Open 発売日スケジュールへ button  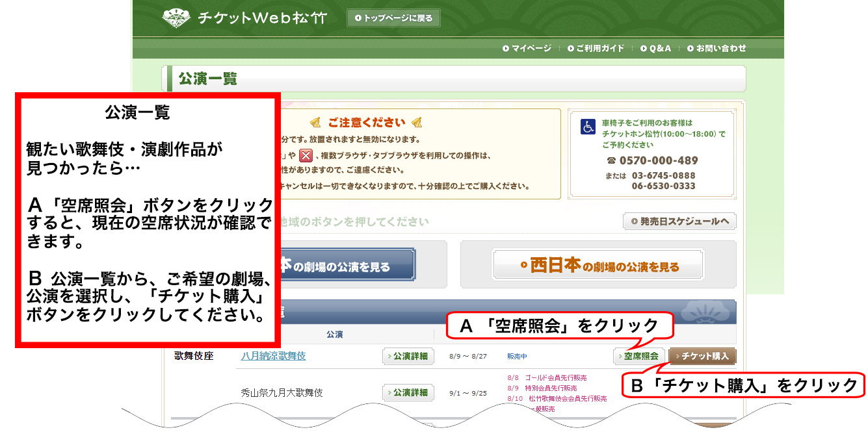coord(679,221)
